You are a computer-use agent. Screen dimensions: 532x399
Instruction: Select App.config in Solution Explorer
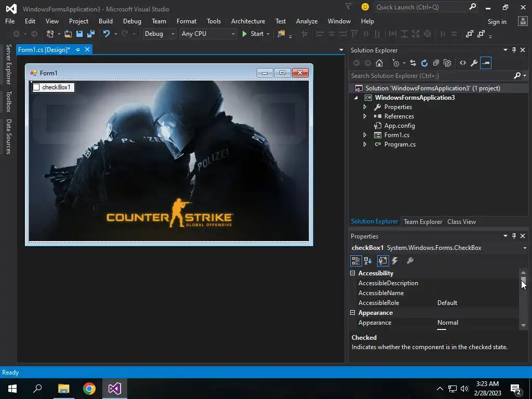pos(400,126)
